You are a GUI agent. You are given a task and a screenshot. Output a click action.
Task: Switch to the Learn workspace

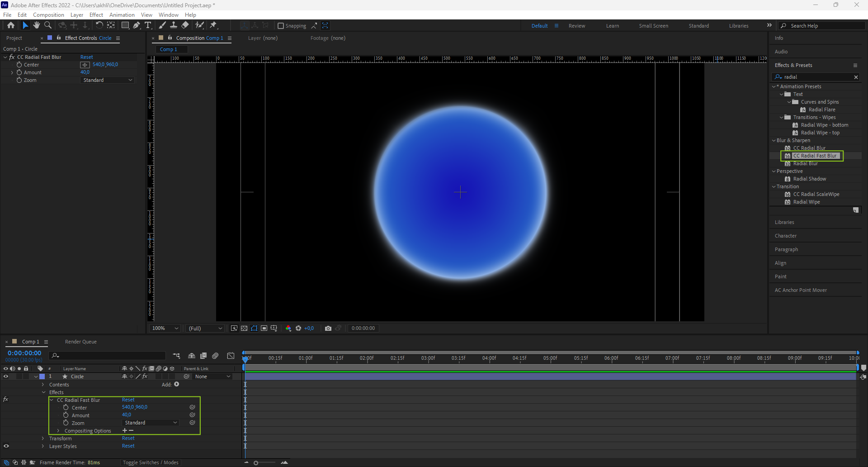click(x=613, y=26)
